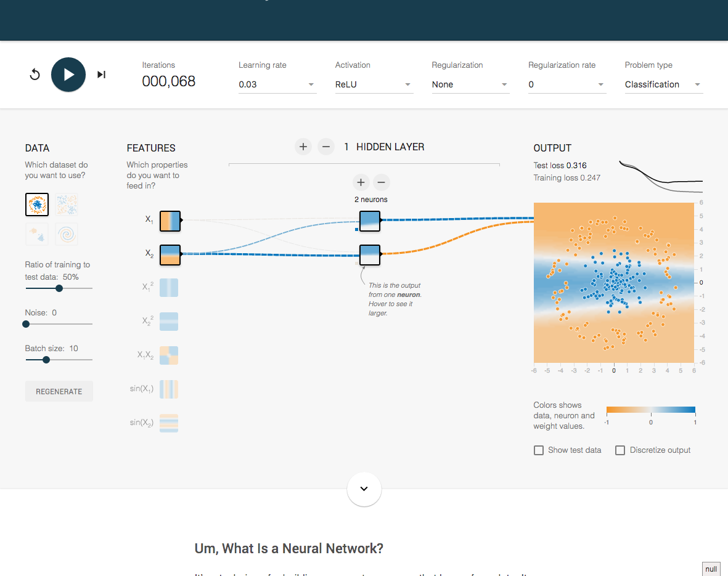Add a hidden layer with plus icon
This screenshot has height=576, width=728.
point(303,147)
